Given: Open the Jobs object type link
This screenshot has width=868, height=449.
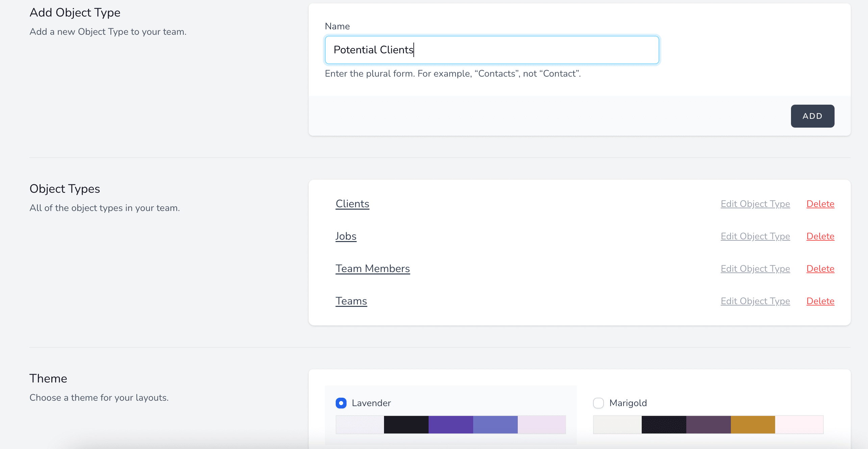Looking at the screenshot, I should tap(346, 236).
